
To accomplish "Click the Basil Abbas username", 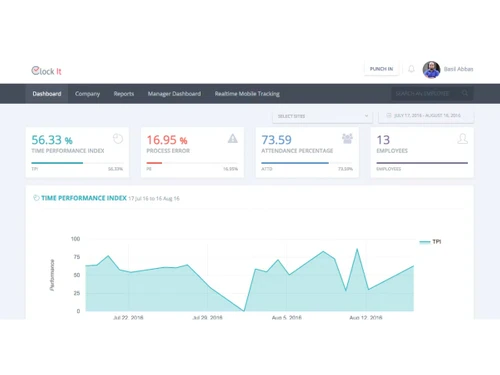I will (x=458, y=69).
